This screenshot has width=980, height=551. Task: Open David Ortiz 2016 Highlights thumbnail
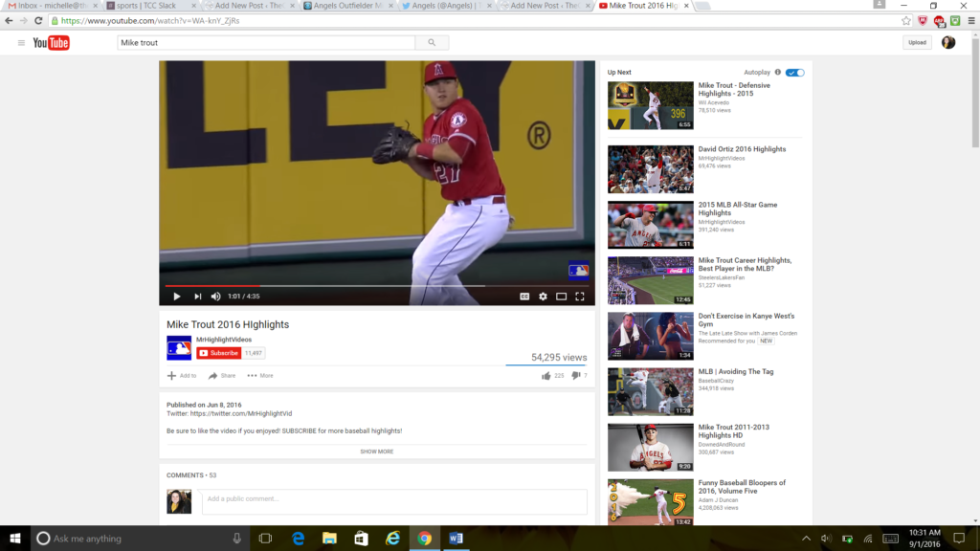tap(650, 169)
